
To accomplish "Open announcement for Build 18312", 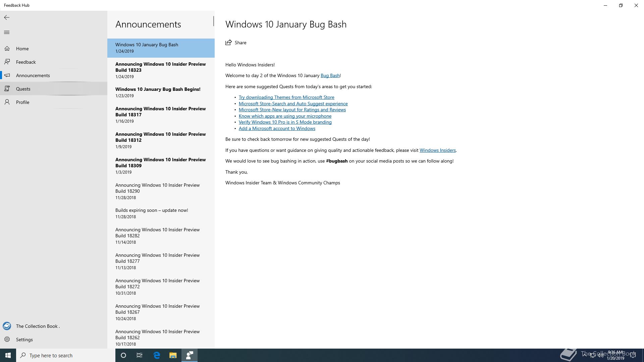I will [161, 140].
